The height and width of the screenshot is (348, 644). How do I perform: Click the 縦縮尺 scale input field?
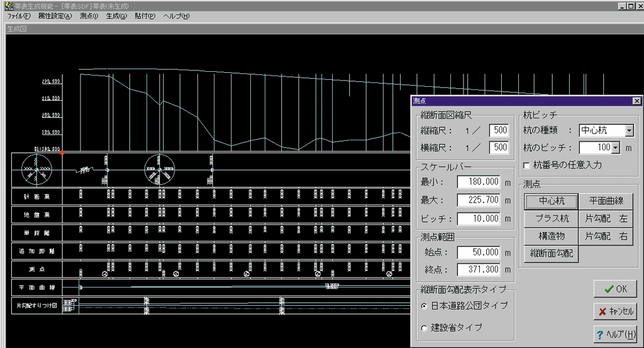point(498,131)
